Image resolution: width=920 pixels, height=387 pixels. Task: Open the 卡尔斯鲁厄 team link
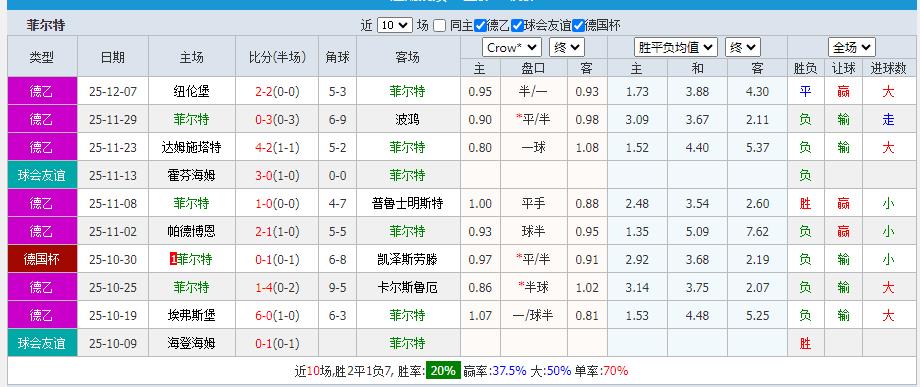click(407, 287)
